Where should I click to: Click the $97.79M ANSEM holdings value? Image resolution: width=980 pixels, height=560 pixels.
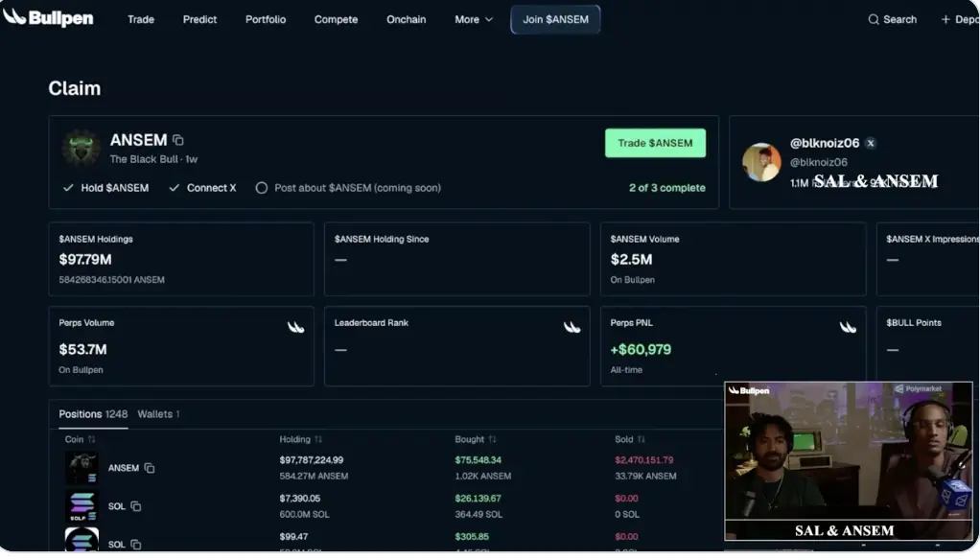(x=85, y=259)
